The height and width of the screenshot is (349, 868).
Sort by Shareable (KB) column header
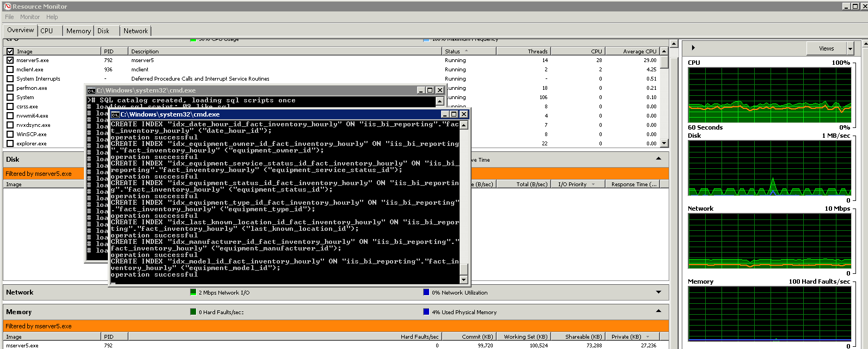click(578, 337)
